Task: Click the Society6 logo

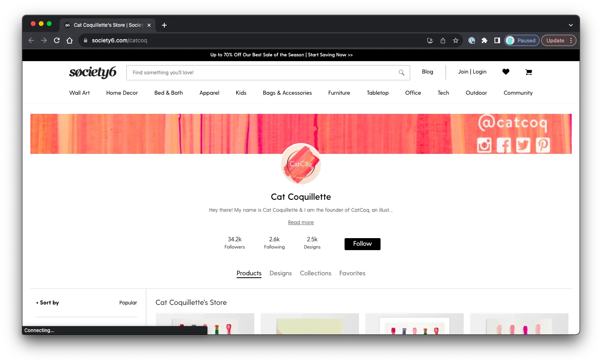Action: click(93, 72)
